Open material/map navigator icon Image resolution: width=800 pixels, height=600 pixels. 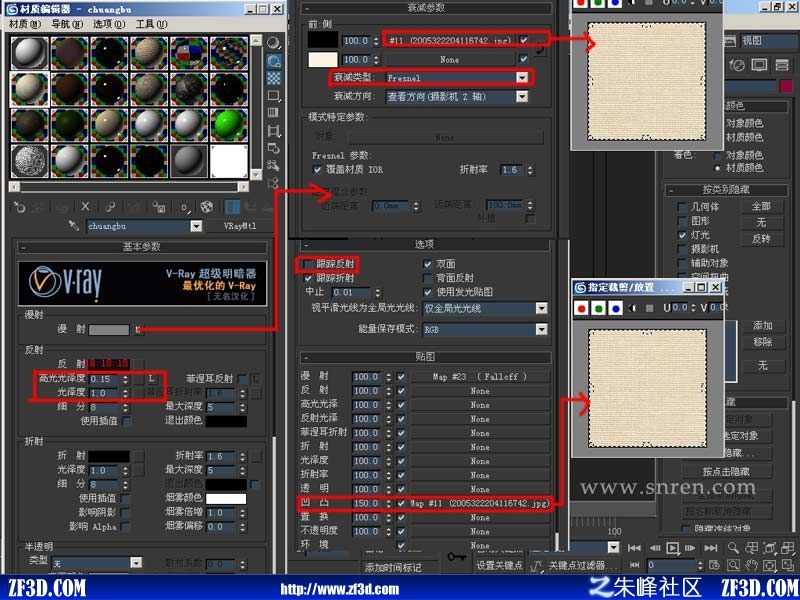[x=273, y=183]
